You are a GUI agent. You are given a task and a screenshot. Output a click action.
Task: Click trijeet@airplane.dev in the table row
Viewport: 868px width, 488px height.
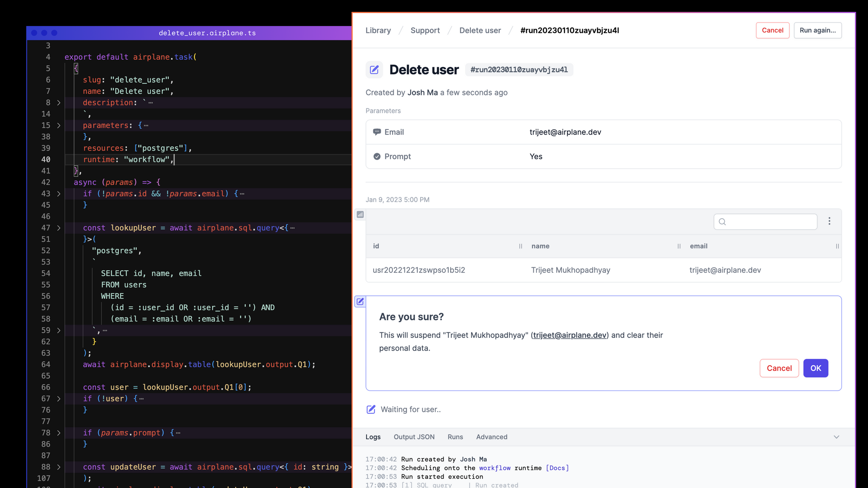point(725,270)
